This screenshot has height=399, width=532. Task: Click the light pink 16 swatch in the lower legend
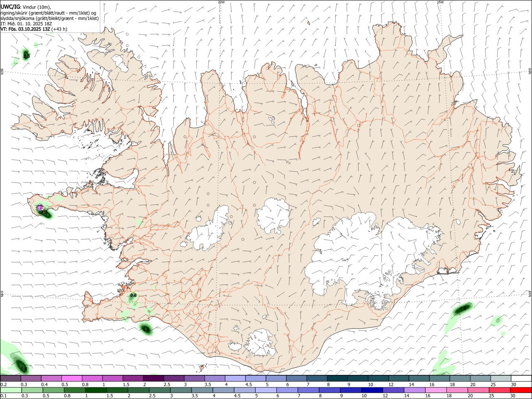pos(436,390)
